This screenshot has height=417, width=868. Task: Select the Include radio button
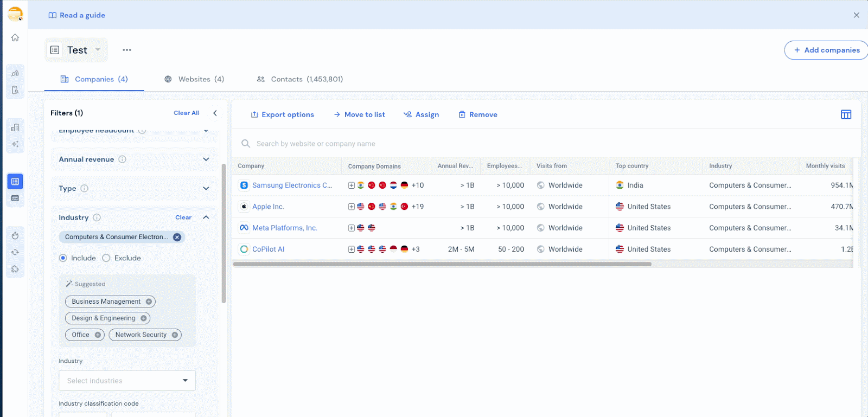click(63, 258)
